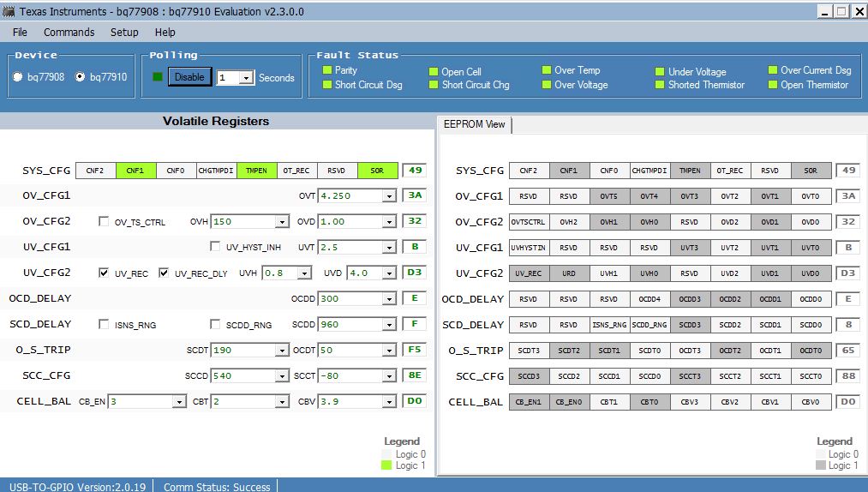The height and width of the screenshot is (492, 868).
Task: Click the Shorted Thermistor fault indicator
Action: tap(659, 84)
